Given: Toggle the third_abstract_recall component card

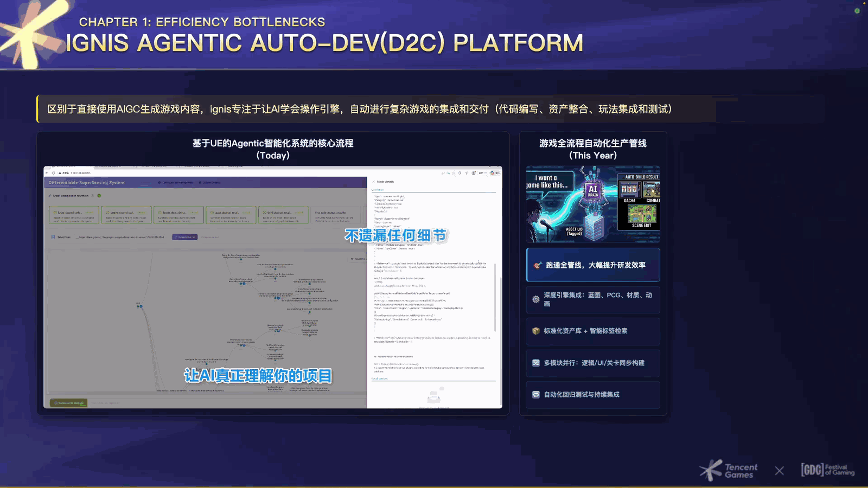Looking at the screenshot, I should click(x=283, y=215).
